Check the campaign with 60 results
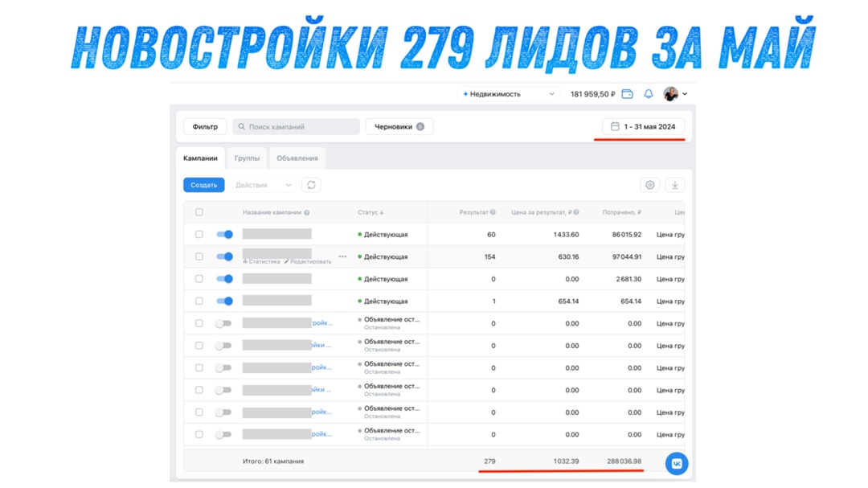This screenshot has width=868, height=488. tap(199, 234)
